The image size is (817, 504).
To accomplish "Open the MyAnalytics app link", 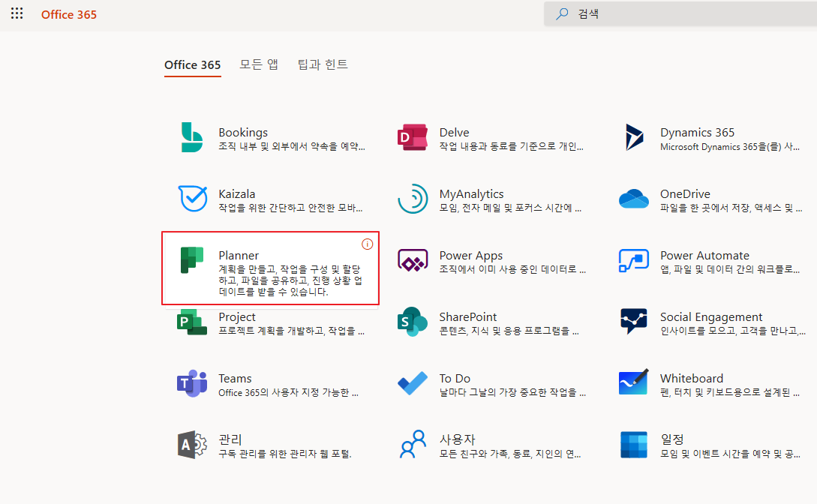I will tap(471, 193).
